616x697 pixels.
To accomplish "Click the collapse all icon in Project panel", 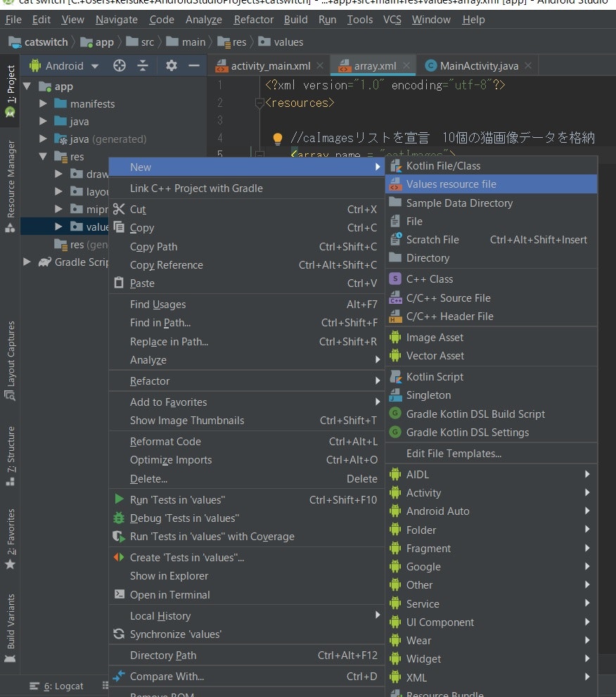I will (143, 66).
